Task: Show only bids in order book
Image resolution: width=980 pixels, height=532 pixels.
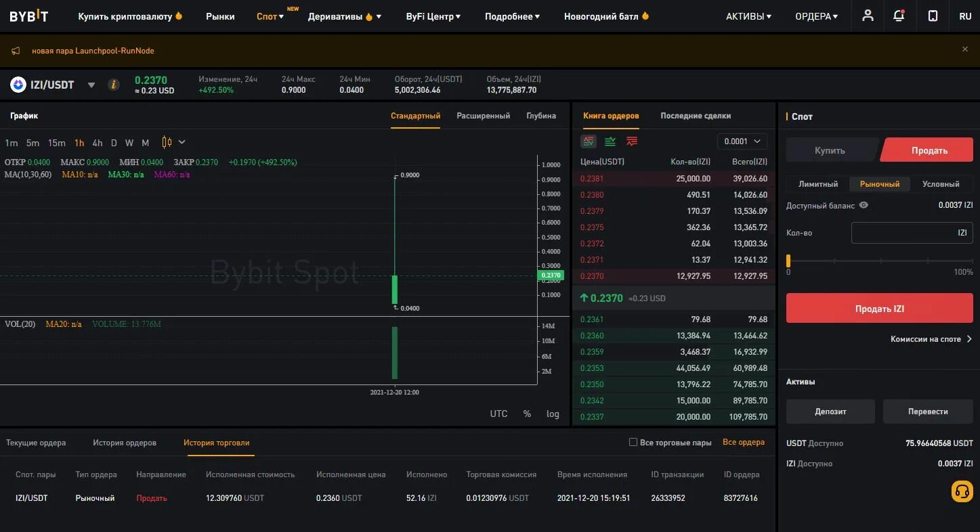Action: (610, 141)
